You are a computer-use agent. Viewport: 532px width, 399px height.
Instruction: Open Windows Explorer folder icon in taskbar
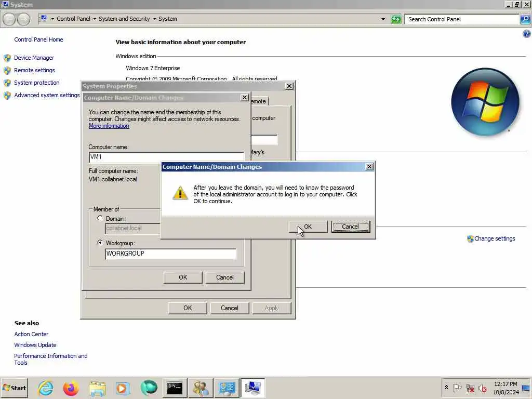pyautogui.click(x=97, y=388)
